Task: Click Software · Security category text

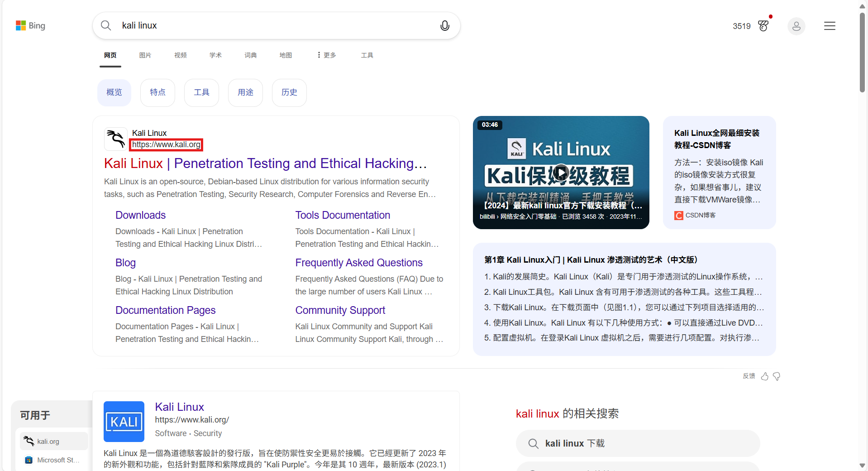Action: coord(188,433)
